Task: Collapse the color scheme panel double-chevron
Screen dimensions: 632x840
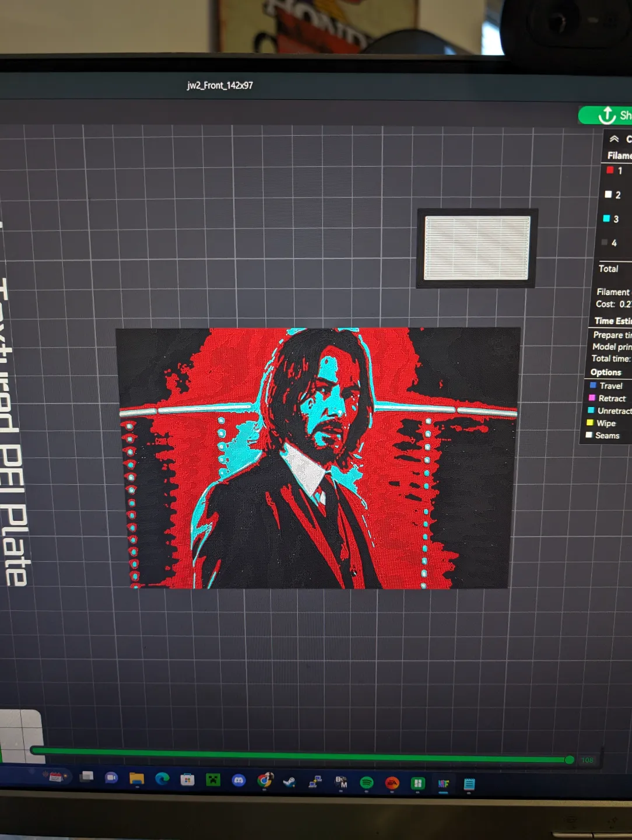Action: tap(614, 139)
